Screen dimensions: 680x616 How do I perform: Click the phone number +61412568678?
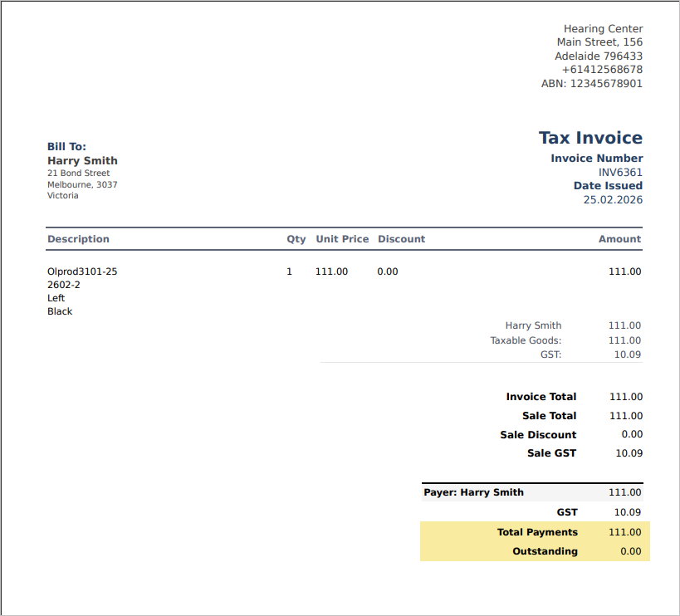[602, 70]
